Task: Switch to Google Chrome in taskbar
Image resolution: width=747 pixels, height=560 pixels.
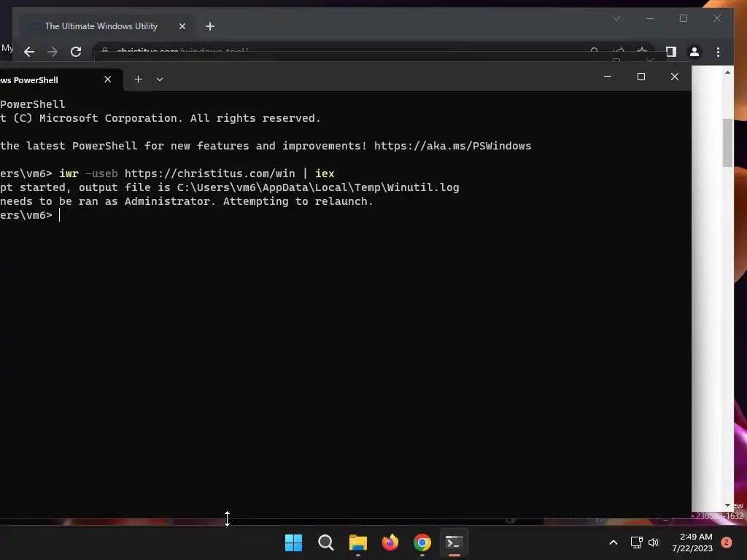Action: tap(422, 542)
